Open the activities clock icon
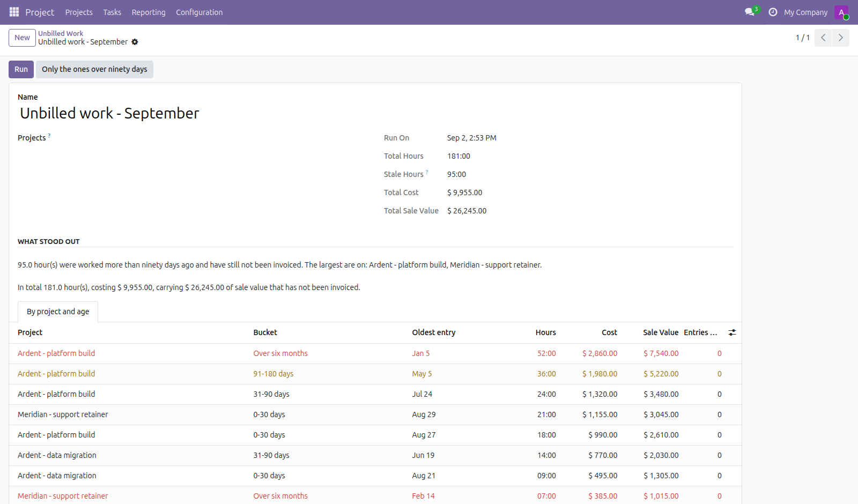This screenshot has width=858, height=504. pos(773,12)
